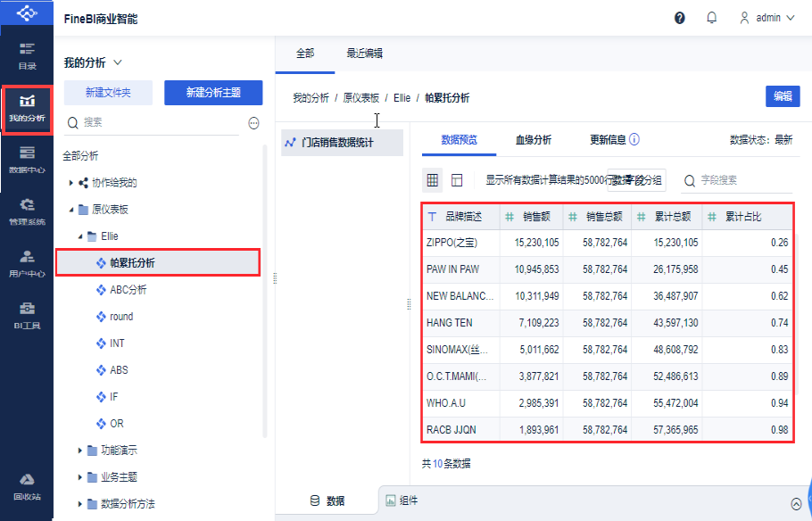Click the 门店销售数据统计 dataset icon
Screen dimensions: 812x521
point(291,143)
